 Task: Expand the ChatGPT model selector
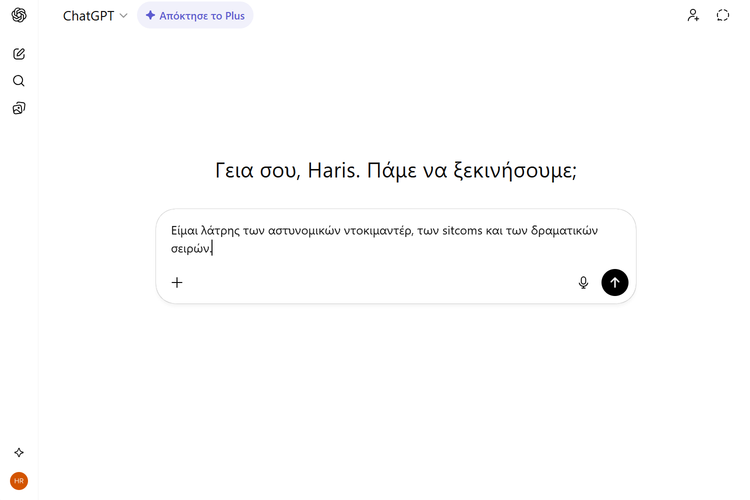(x=94, y=16)
